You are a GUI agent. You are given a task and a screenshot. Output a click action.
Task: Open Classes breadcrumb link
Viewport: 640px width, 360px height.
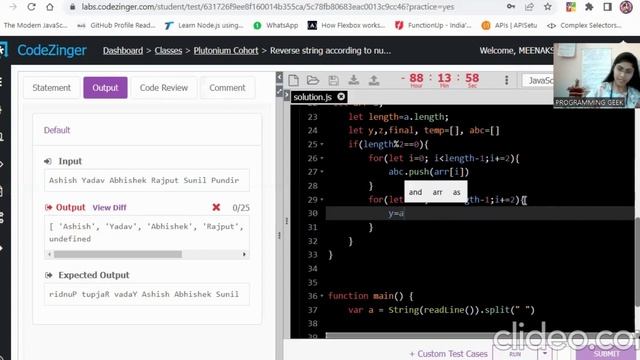tap(168, 51)
